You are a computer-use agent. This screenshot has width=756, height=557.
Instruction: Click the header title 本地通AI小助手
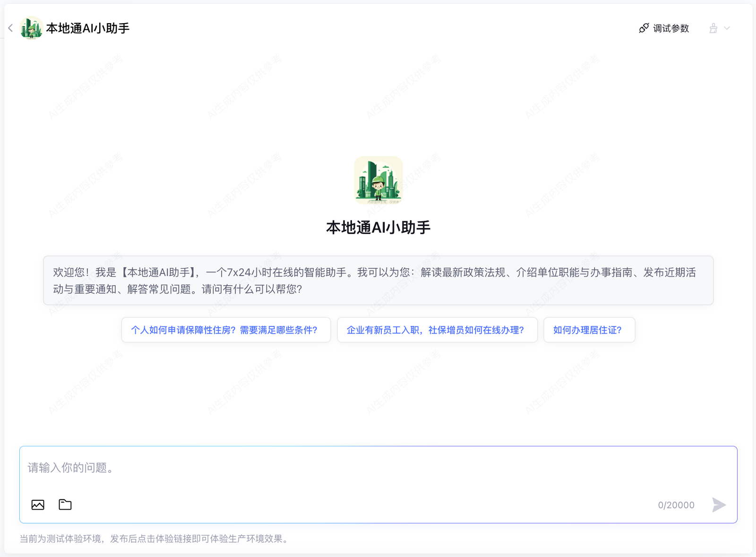point(88,28)
